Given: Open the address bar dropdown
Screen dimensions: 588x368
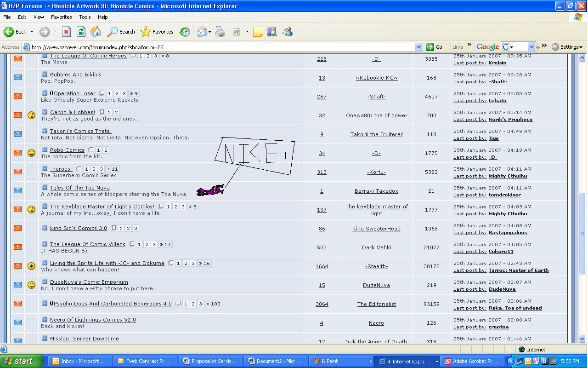Looking at the screenshot, I should tap(418, 46).
